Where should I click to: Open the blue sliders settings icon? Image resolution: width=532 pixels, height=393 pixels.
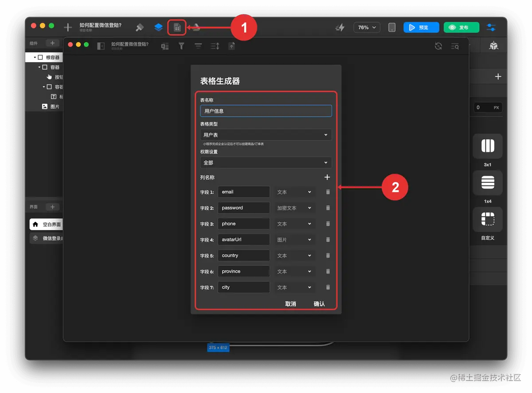coord(491,28)
